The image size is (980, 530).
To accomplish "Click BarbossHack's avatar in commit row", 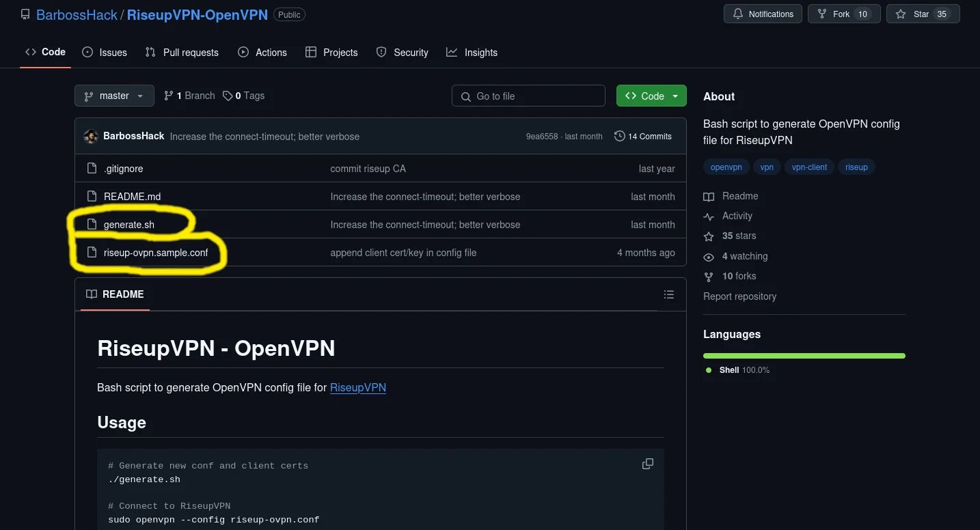I will [91, 136].
